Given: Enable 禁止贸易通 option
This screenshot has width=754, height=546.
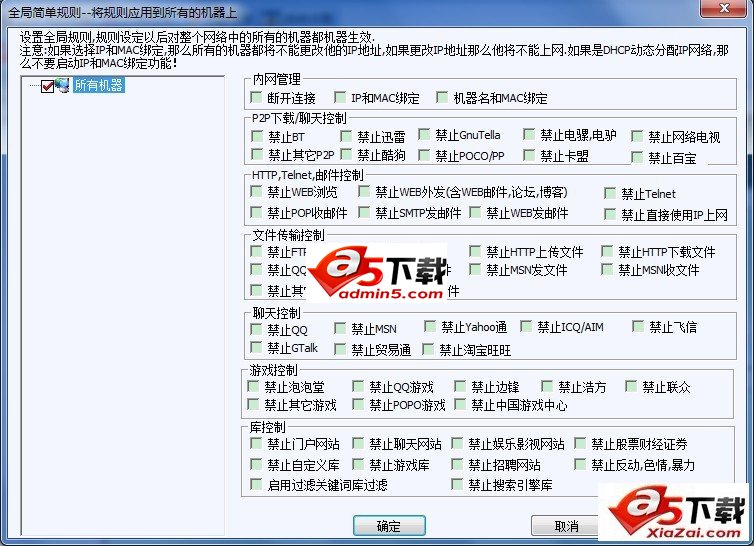Looking at the screenshot, I should [x=340, y=349].
